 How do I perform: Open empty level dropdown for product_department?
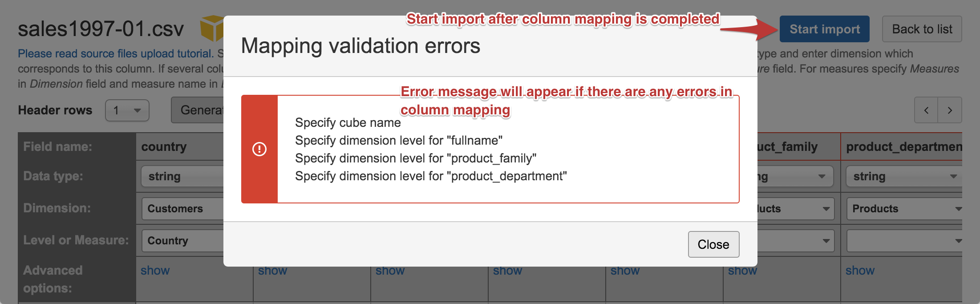point(903,241)
